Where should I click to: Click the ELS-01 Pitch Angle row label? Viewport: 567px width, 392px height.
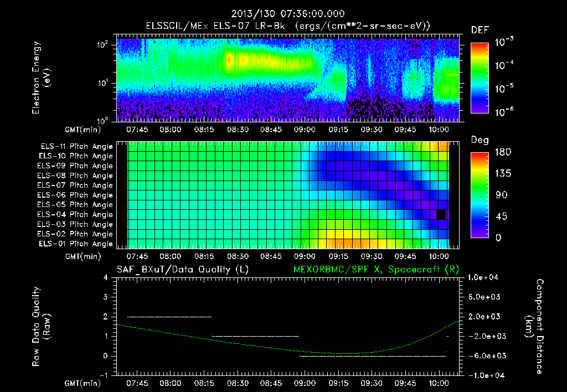pos(76,244)
